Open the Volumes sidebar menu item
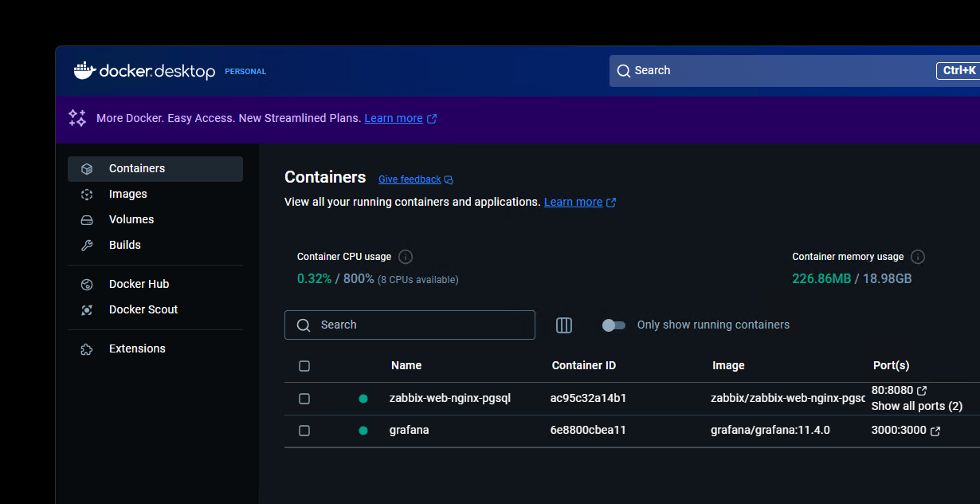Image resolution: width=980 pixels, height=504 pixels. [155, 220]
